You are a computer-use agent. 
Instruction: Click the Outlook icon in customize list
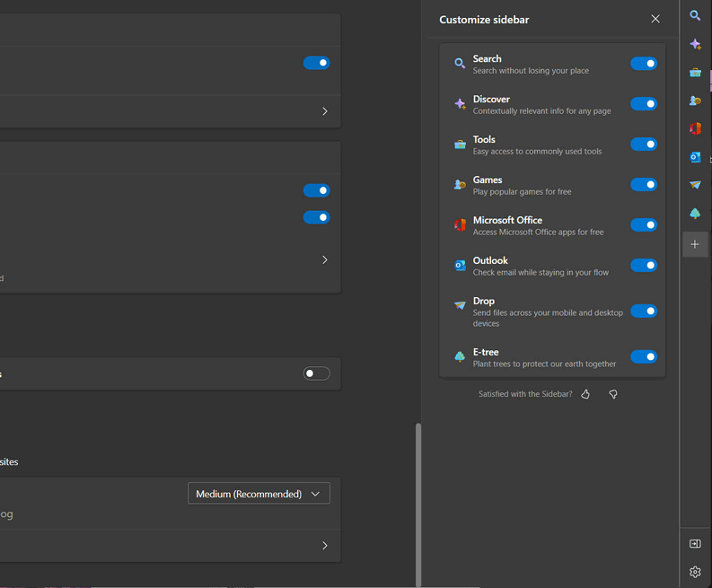click(460, 265)
